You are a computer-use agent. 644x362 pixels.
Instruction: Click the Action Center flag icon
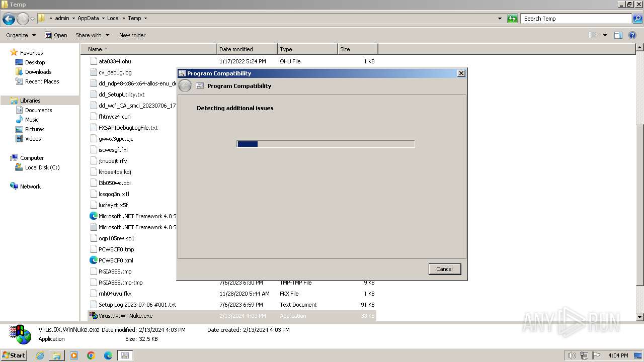click(597, 355)
